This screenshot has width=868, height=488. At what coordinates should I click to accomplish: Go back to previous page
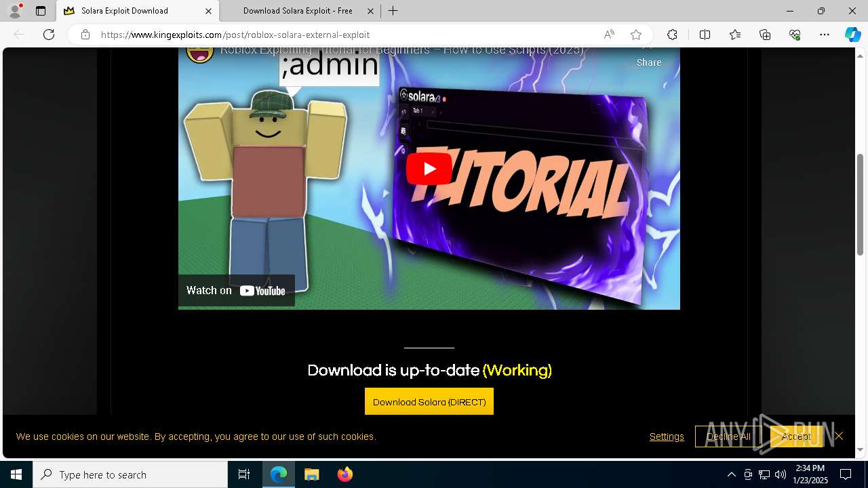click(19, 35)
